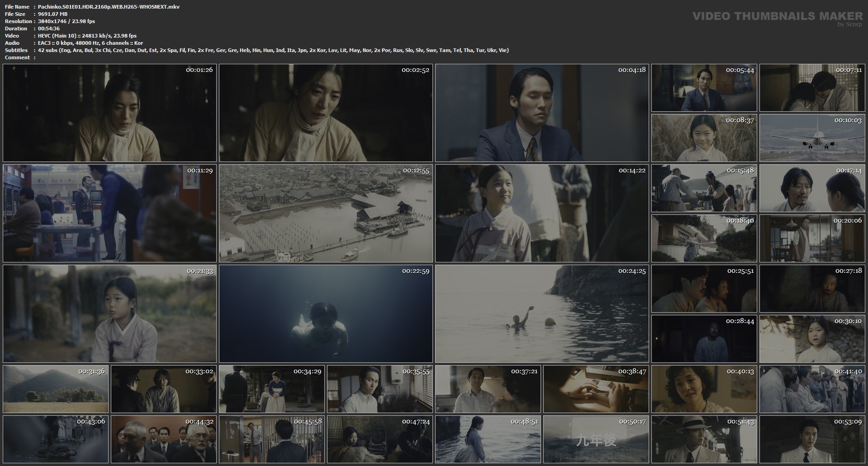Select the thumbnail at 00:21:33

click(x=110, y=314)
